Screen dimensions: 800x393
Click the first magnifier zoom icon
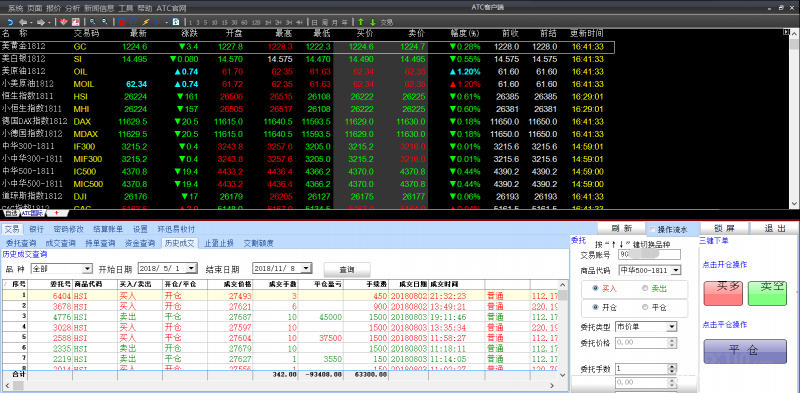[92, 22]
